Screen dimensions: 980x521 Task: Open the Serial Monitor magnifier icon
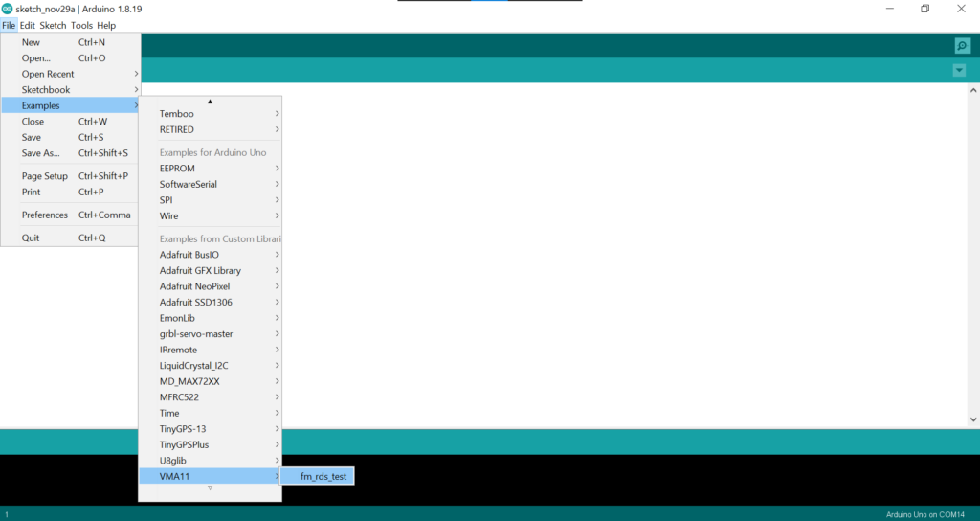[962, 46]
